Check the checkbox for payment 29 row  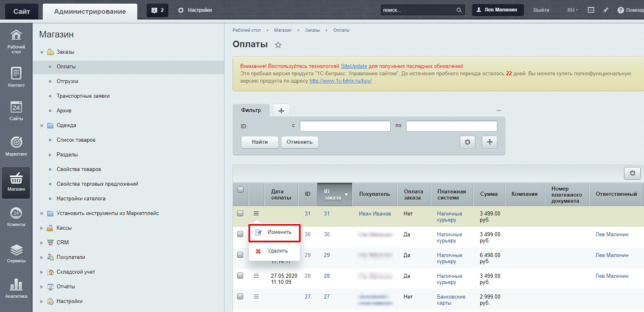pos(240,255)
